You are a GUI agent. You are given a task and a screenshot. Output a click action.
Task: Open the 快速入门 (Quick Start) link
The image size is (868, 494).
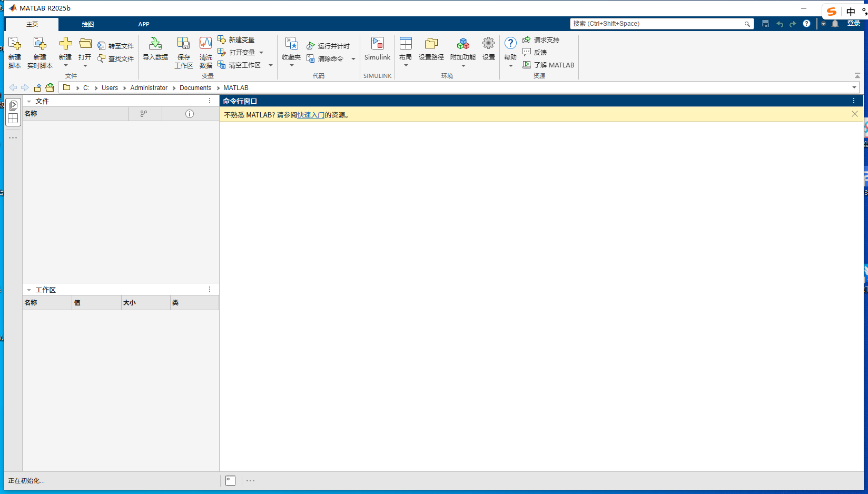[x=311, y=114]
